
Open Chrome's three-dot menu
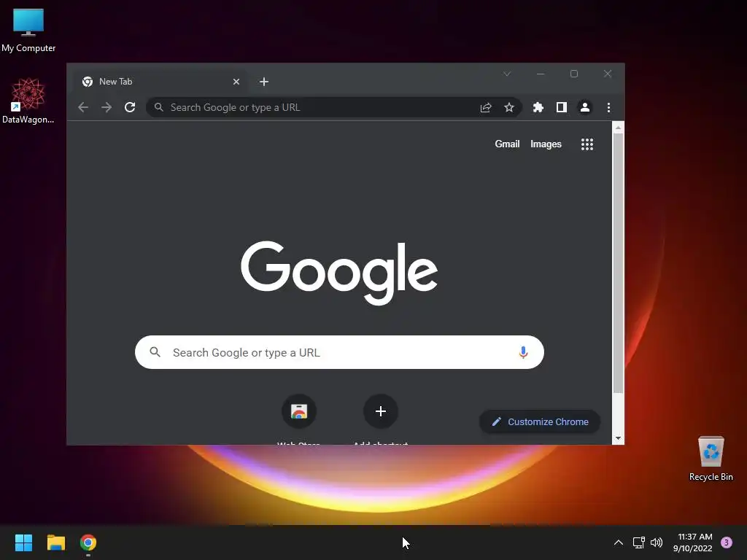pos(608,108)
